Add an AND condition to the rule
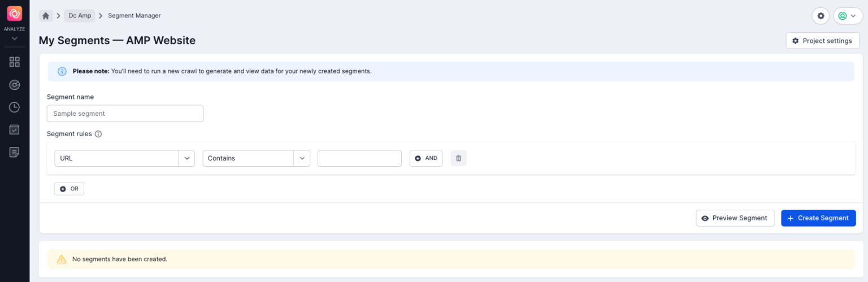 click(426, 158)
